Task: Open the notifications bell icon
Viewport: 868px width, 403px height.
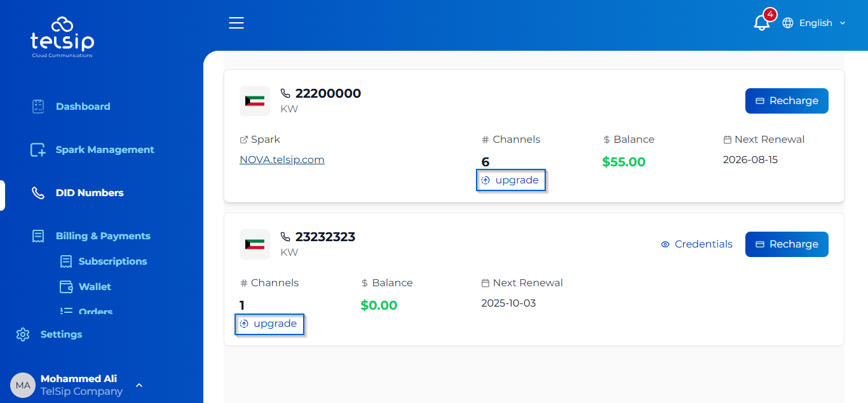Action: point(761,23)
